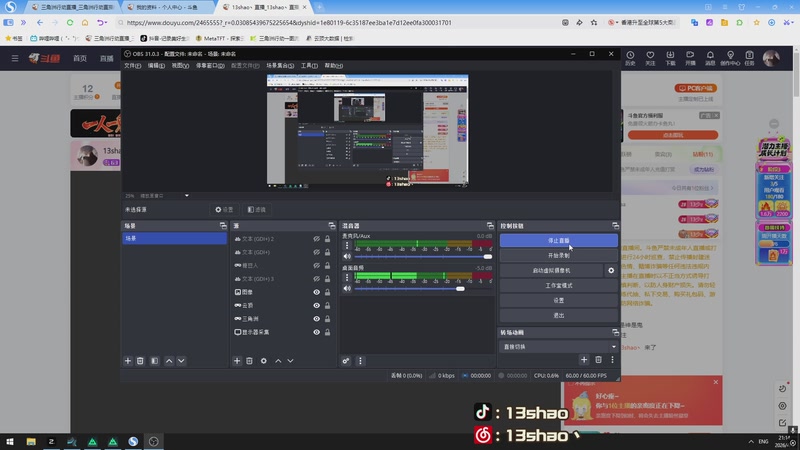Toggle lock on 文本 (GDI+) 2 source
Image resolution: width=800 pixels, height=450 pixels.
click(x=328, y=239)
